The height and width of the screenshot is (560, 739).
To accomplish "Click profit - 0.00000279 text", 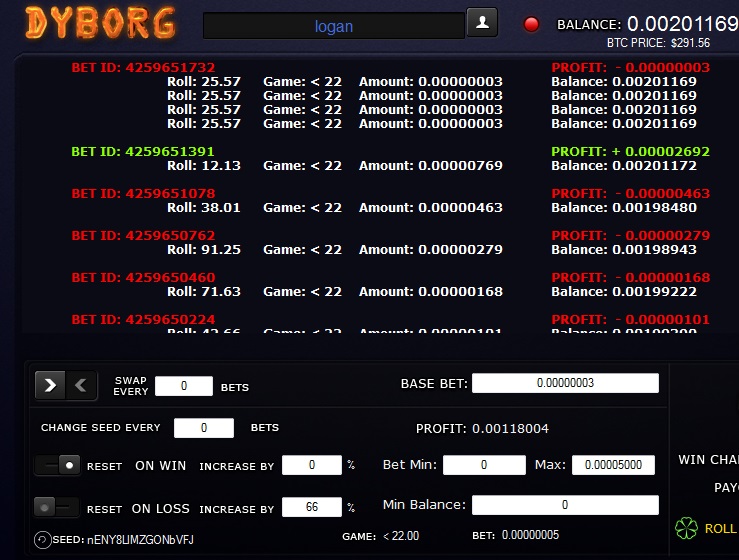I will click(x=631, y=235).
